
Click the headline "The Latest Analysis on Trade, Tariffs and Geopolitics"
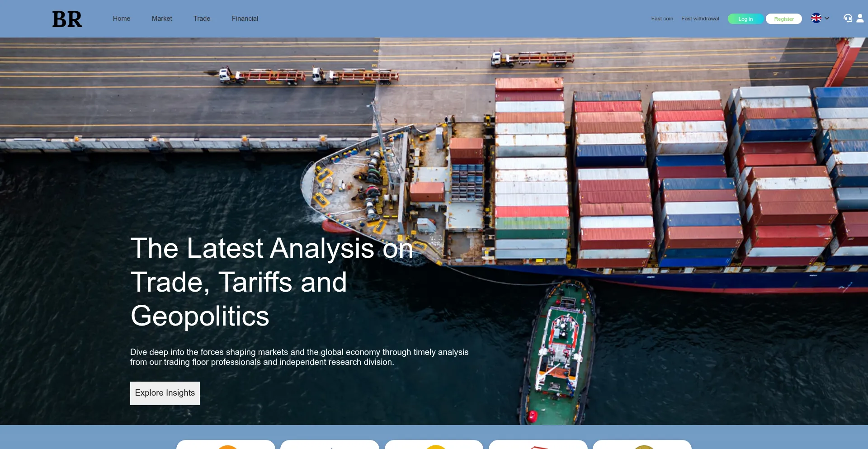pyautogui.click(x=272, y=282)
